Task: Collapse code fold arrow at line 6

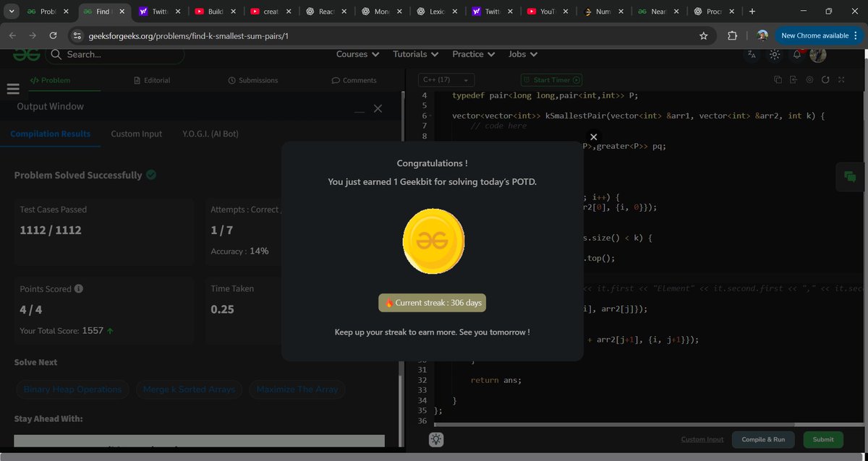Action: (x=431, y=116)
